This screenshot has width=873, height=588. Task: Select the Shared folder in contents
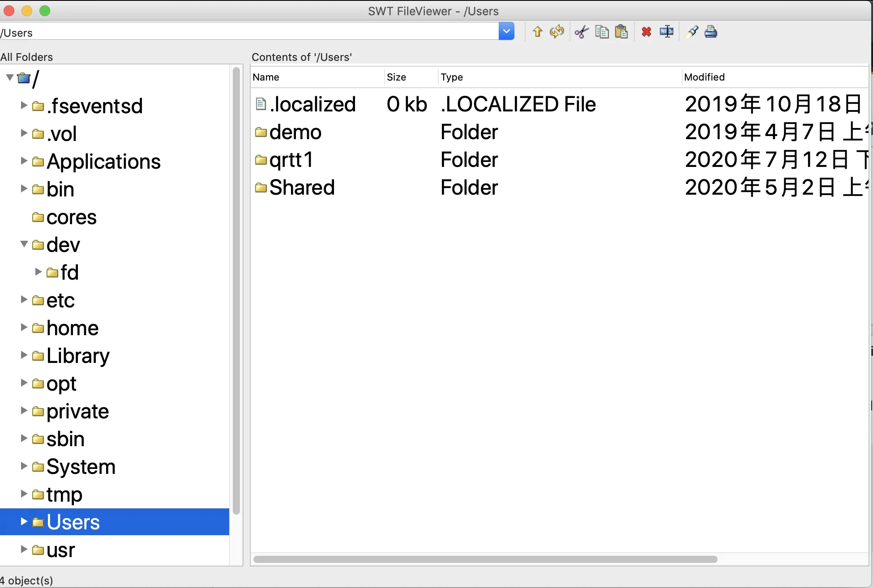pyautogui.click(x=302, y=187)
